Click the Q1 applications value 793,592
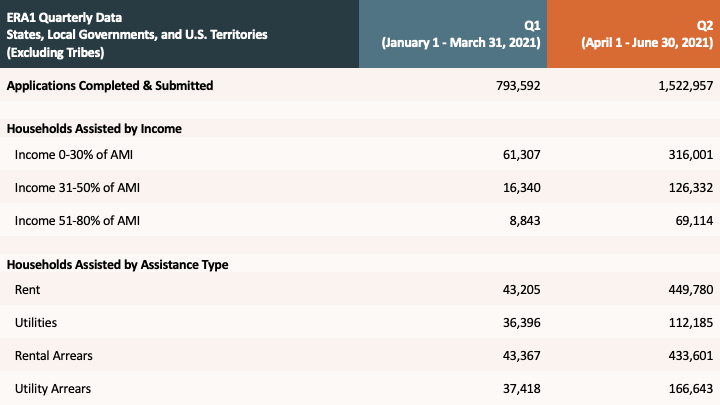The image size is (720, 405). pos(517,86)
